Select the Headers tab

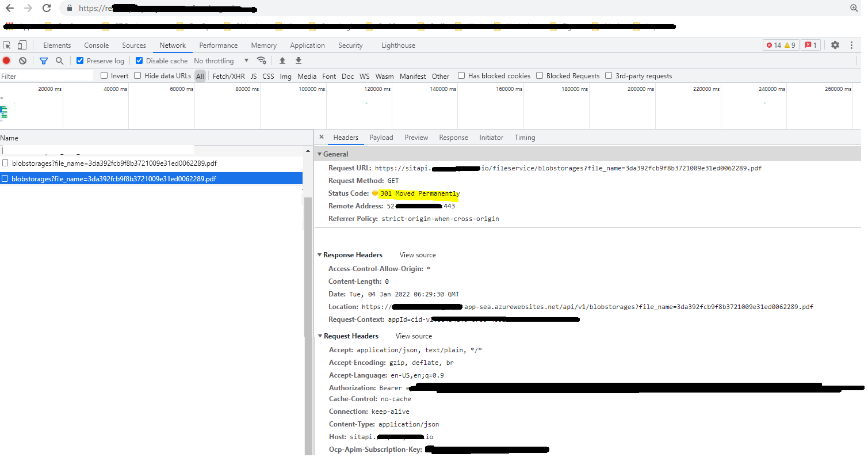(346, 137)
